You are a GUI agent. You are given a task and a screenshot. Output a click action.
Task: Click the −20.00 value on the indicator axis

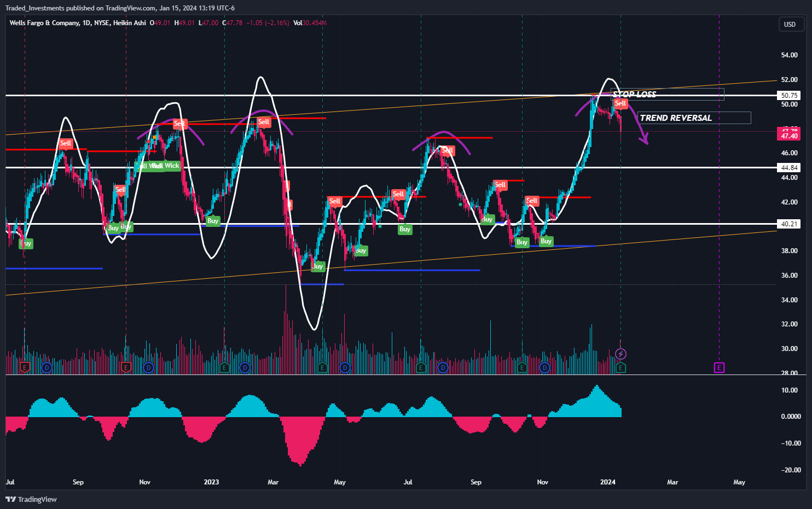coord(791,470)
